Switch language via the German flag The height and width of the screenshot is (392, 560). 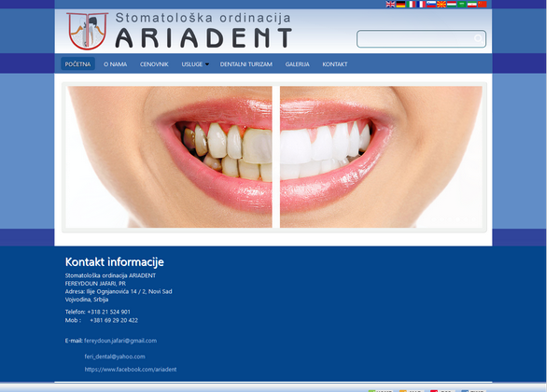tap(400, 5)
